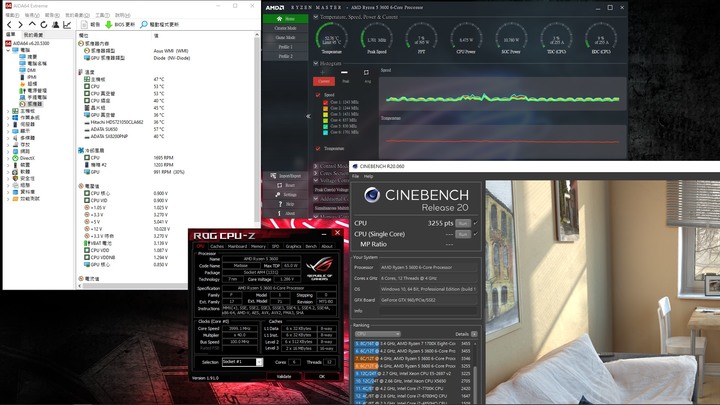Viewport: 720px width, 405px height.
Task: Select Game Mode in Ryzen Master
Action: 285,38
